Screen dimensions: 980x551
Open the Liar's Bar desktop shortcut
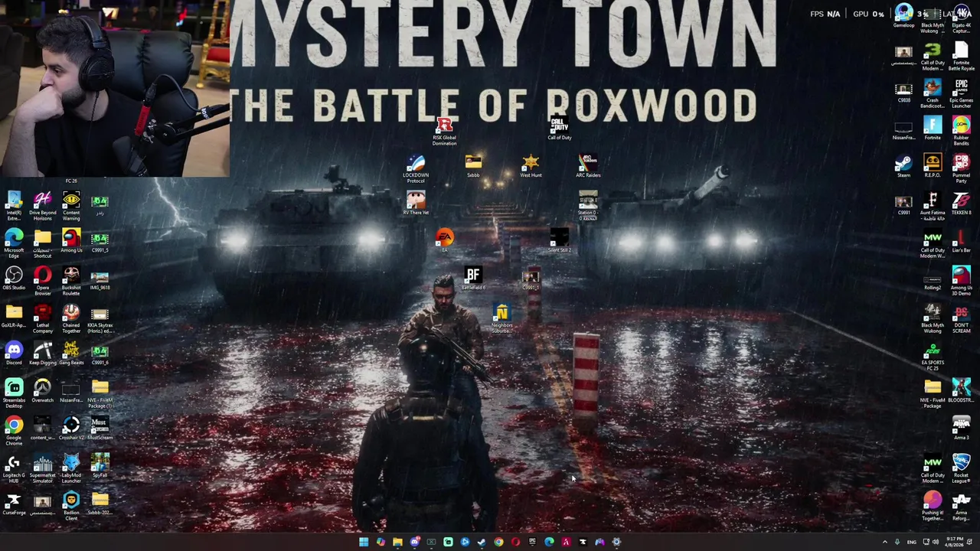(x=961, y=241)
